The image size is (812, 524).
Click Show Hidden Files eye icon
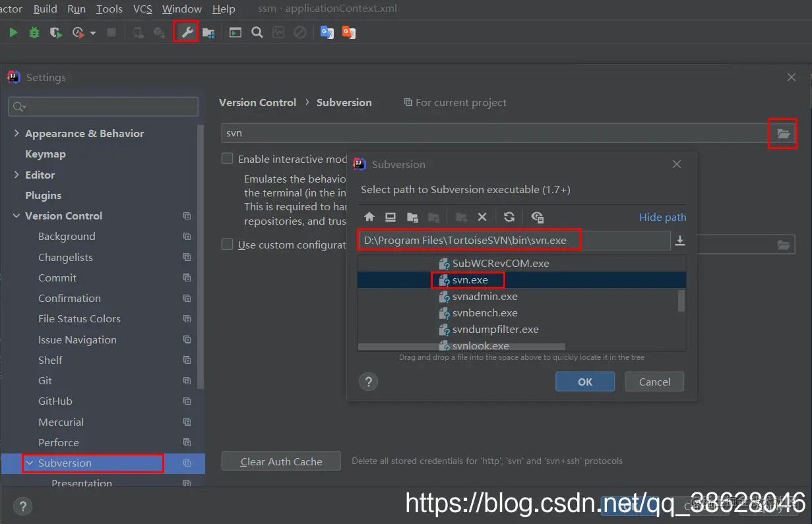537,217
